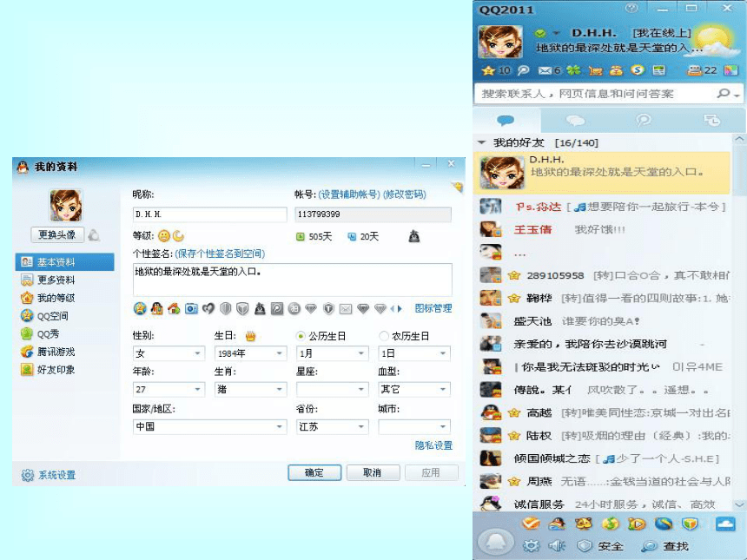
Task: Open the empty 星座 dropdown
Action: pos(333,390)
